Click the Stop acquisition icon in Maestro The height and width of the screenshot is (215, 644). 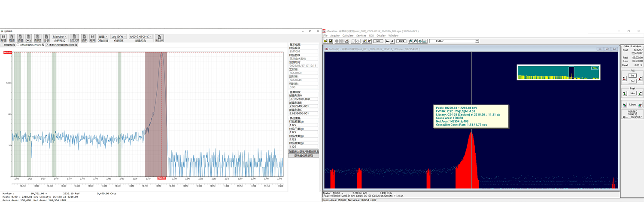click(342, 41)
